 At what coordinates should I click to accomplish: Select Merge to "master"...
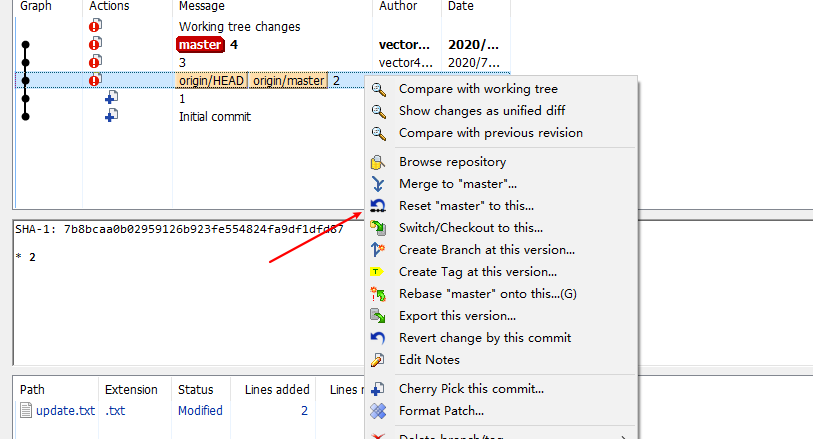click(x=458, y=184)
